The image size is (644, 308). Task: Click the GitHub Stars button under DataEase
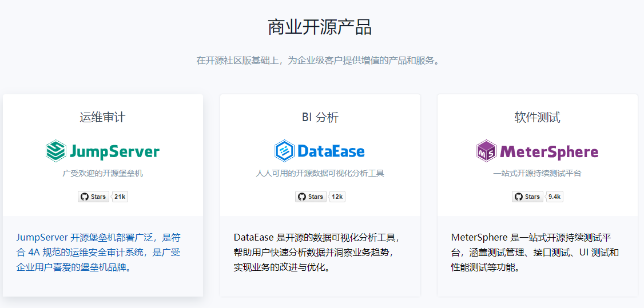point(311,197)
